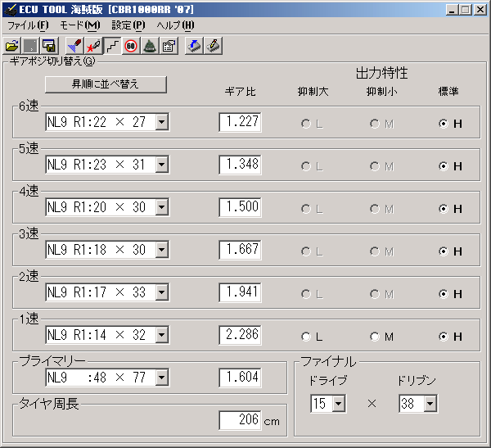Click the ECU TOOL title bar app icon
The height and width of the screenshot is (448, 491).
click(x=11, y=10)
